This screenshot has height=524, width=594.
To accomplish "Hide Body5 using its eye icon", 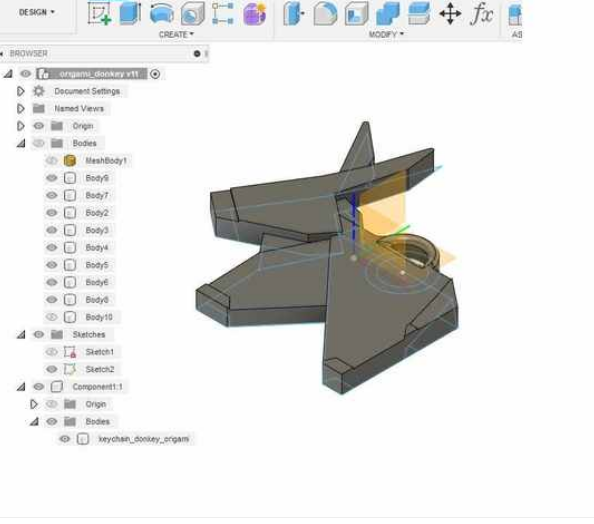I will coord(52,265).
